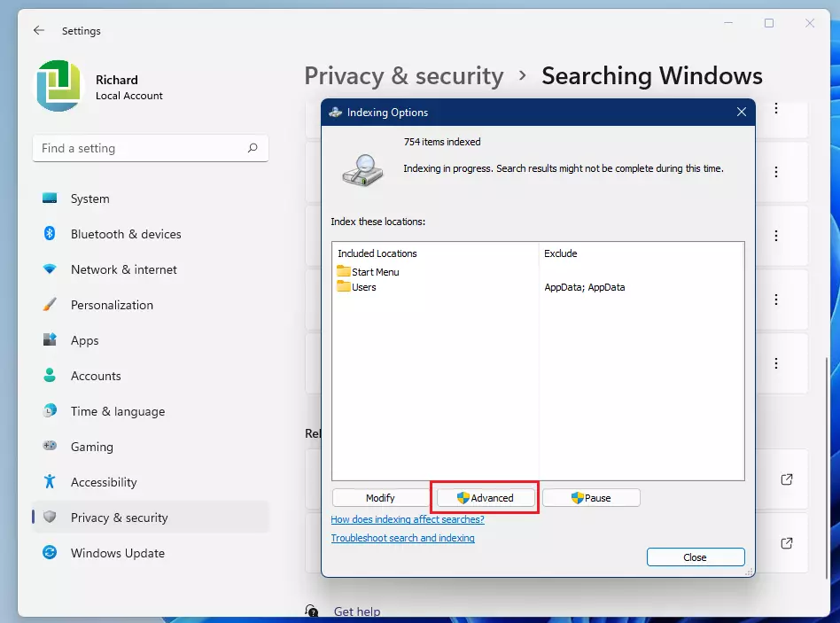
Task: Select Privacy & security in sidebar
Action: [x=150, y=517]
